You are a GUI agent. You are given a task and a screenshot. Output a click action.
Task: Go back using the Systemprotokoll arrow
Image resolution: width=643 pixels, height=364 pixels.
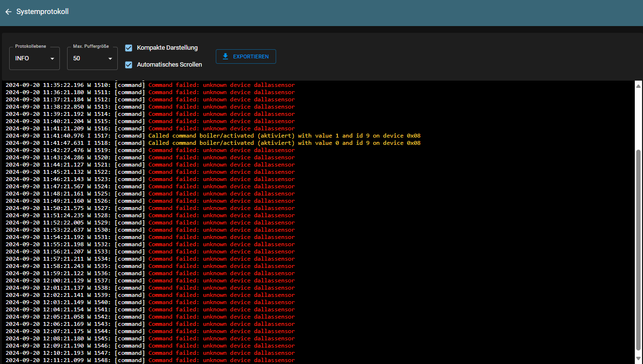click(8, 12)
